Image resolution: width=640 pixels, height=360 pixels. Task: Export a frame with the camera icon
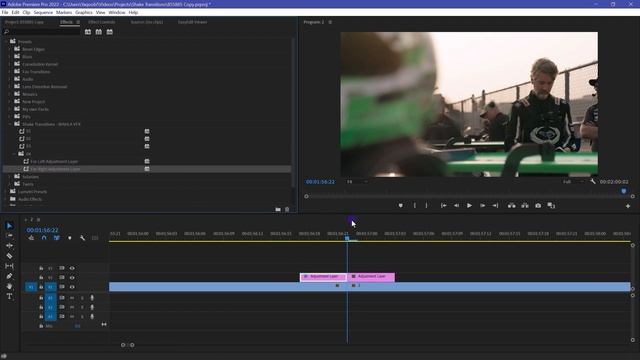[538, 206]
